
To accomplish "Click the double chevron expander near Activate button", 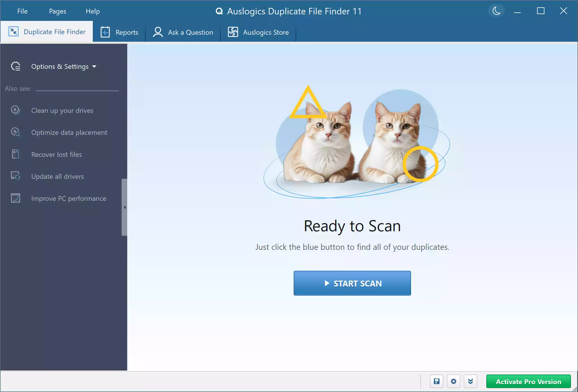I will [470, 381].
